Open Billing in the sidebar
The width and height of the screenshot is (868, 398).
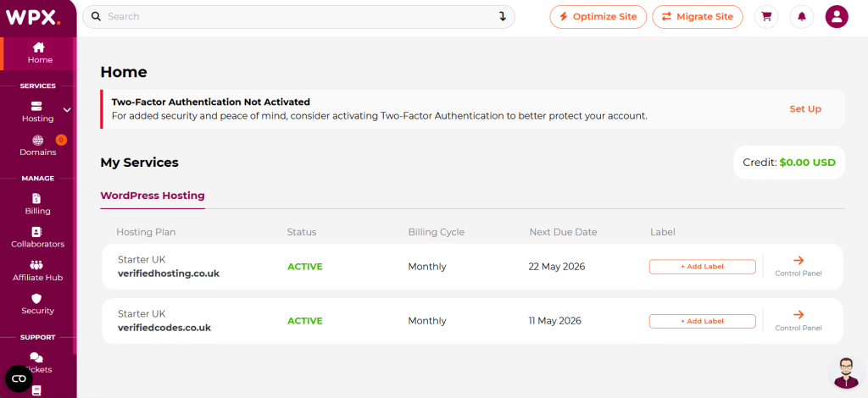pyautogui.click(x=37, y=205)
